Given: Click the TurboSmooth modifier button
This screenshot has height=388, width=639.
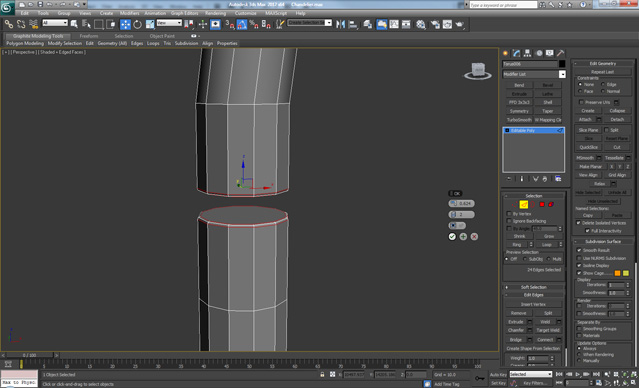Looking at the screenshot, I should pyautogui.click(x=519, y=120).
